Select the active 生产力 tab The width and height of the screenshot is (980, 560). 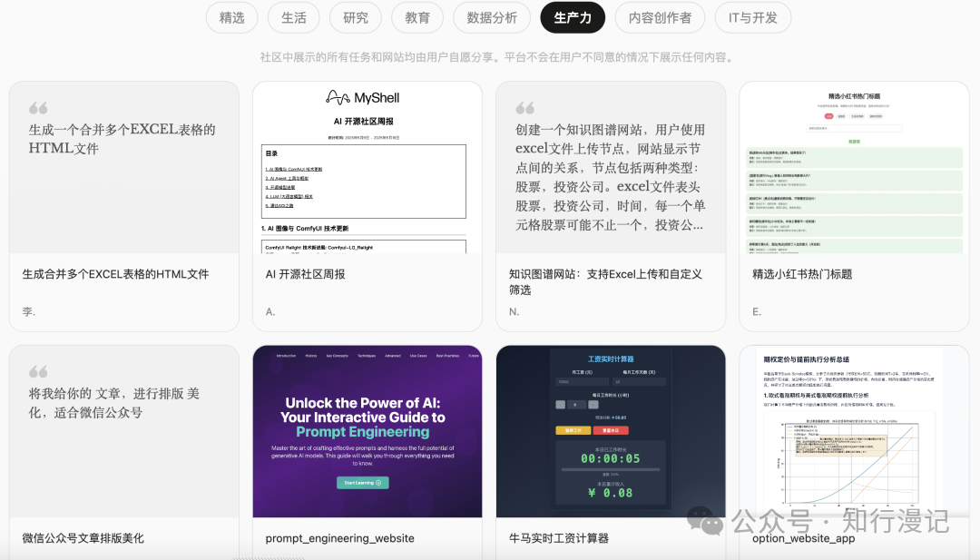[573, 18]
